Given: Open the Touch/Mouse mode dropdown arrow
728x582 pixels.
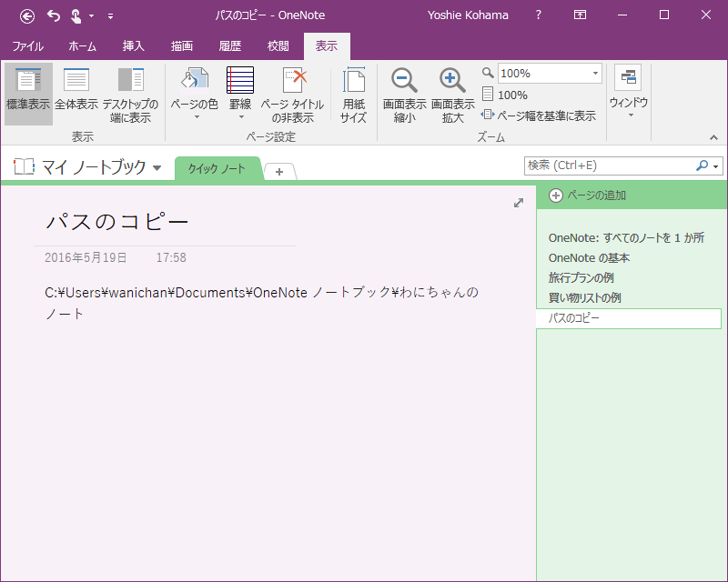Looking at the screenshot, I should (x=92, y=16).
